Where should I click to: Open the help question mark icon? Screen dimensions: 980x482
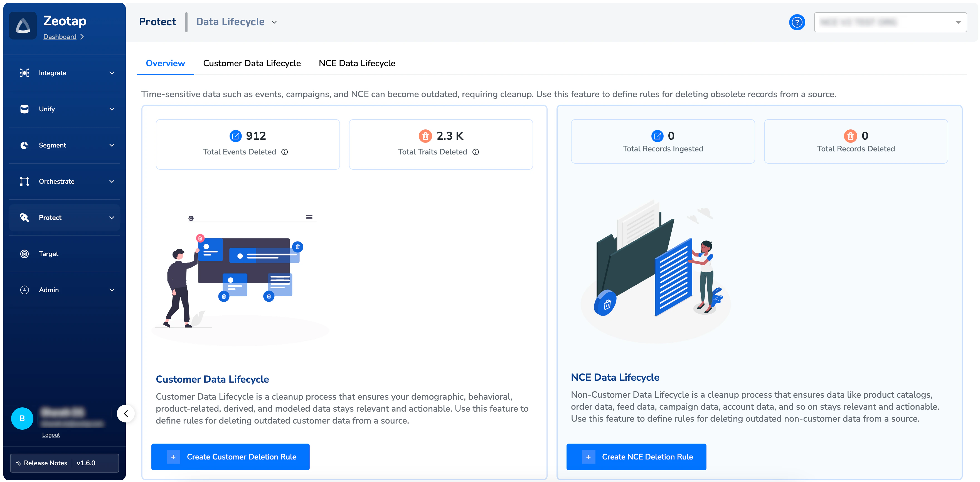pos(797,22)
